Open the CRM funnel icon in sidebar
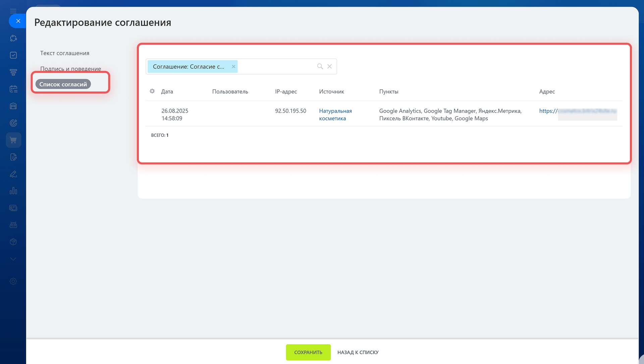The image size is (644, 364). (x=13, y=72)
